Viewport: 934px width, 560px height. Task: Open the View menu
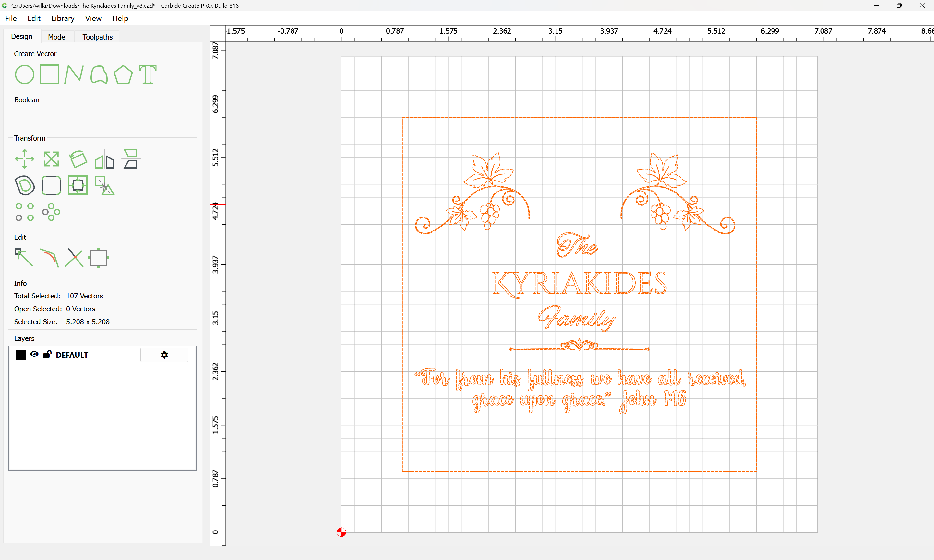93,18
